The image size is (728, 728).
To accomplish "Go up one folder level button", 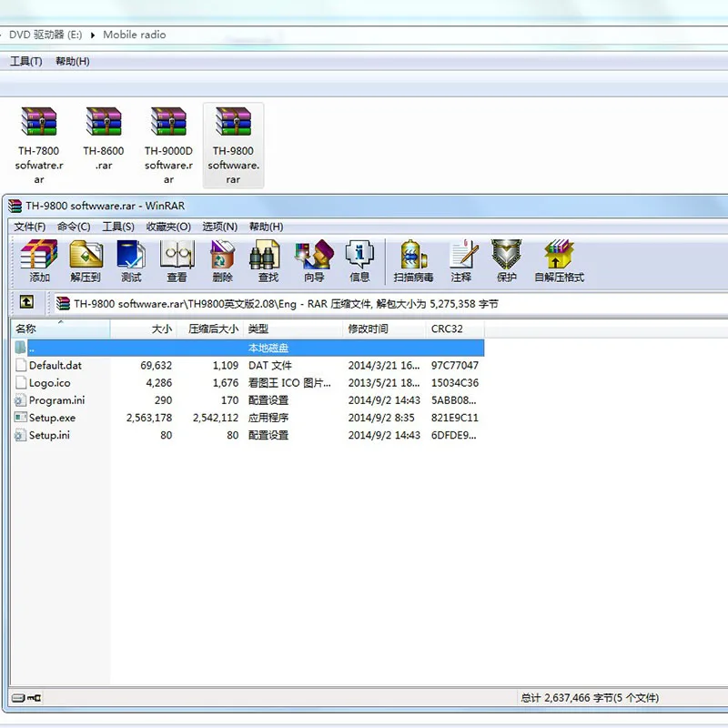I will (27, 302).
